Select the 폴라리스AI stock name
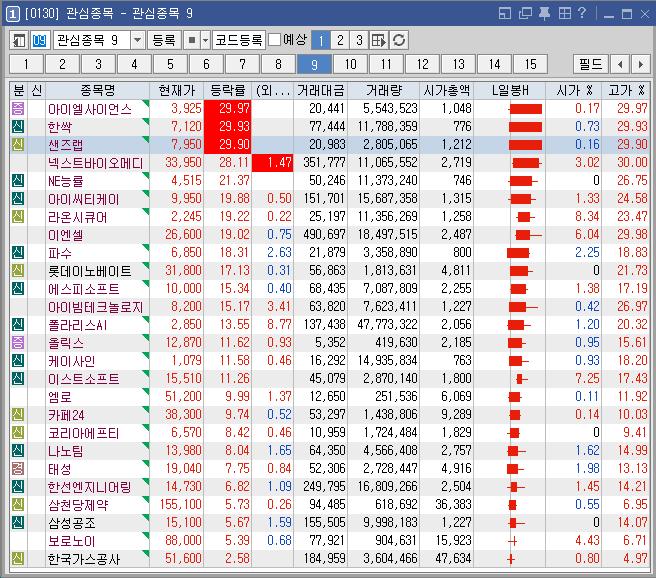This screenshot has height=578, width=656. 78,325
